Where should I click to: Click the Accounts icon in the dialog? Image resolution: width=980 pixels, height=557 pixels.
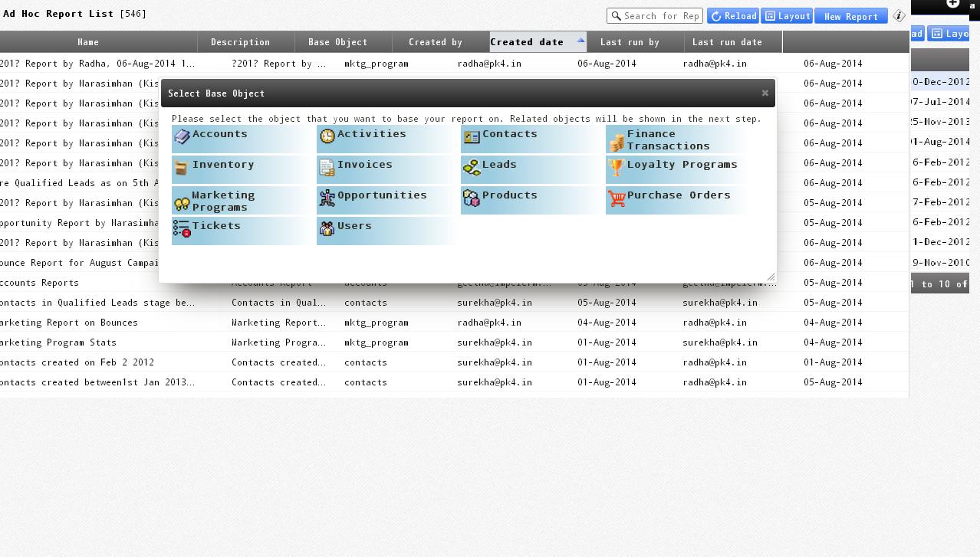[182, 136]
